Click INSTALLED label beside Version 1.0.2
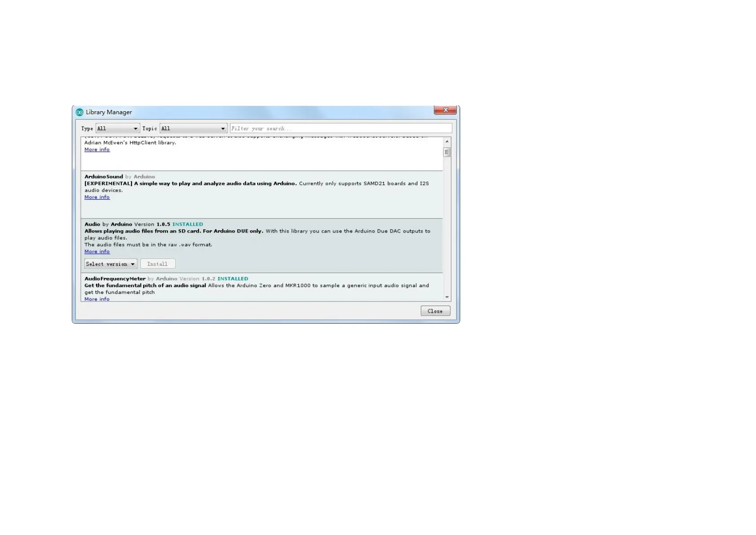Image resolution: width=756 pixels, height=535 pixels. click(233, 279)
